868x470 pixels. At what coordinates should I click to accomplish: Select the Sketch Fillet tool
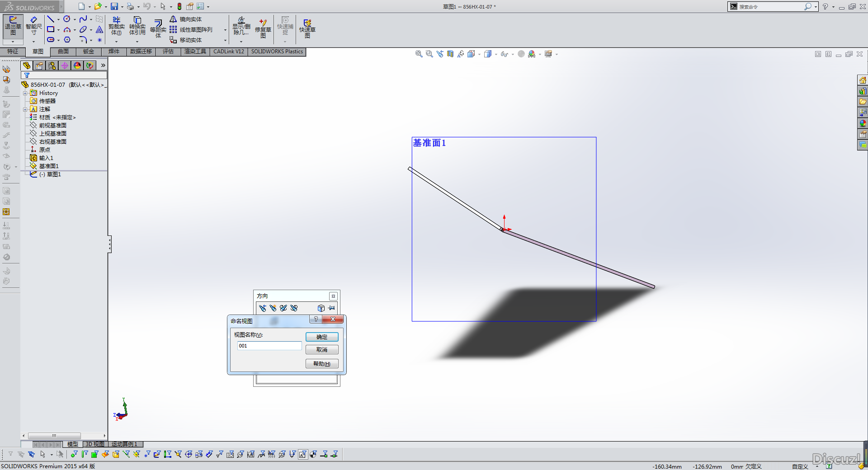(x=83, y=40)
